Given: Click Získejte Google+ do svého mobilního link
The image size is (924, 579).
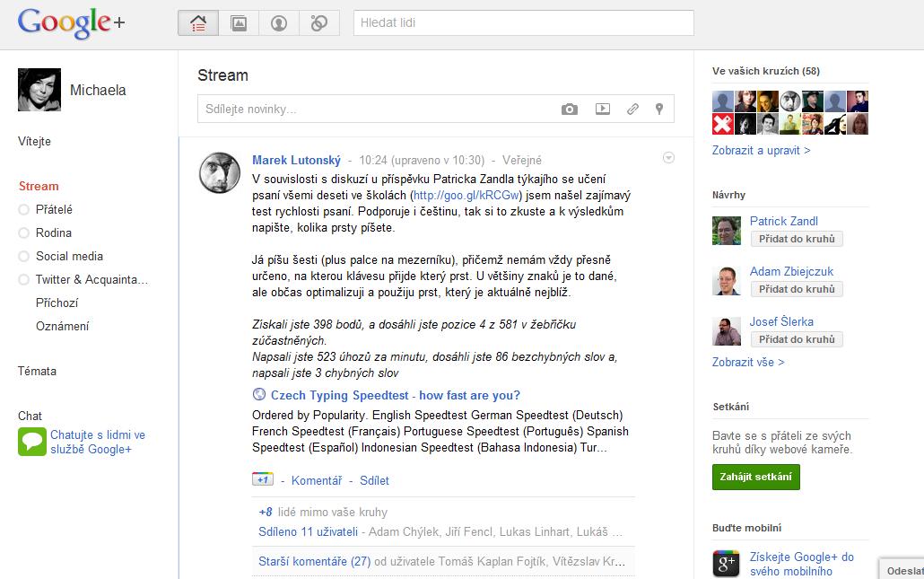Looking at the screenshot, I should pyautogui.click(x=801, y=564).
